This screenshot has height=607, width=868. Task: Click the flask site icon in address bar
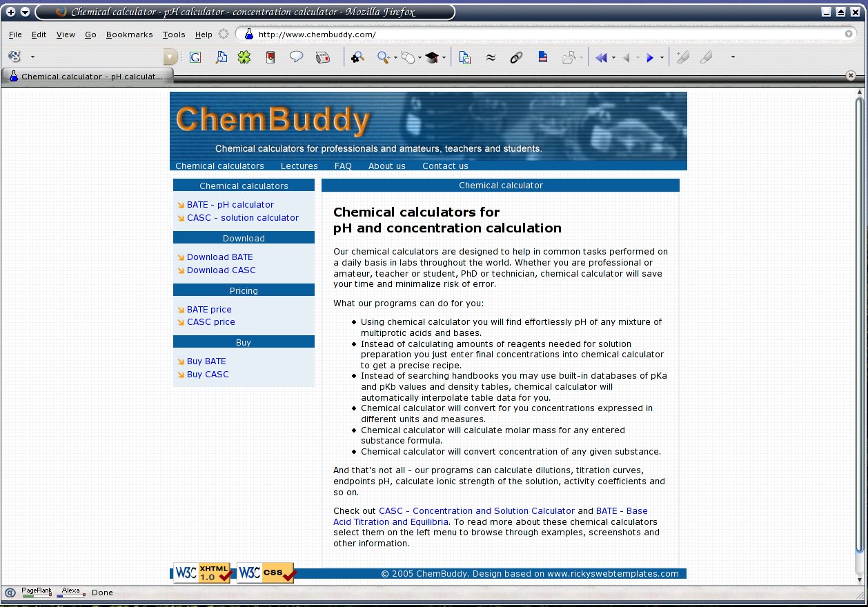[249, 34]
